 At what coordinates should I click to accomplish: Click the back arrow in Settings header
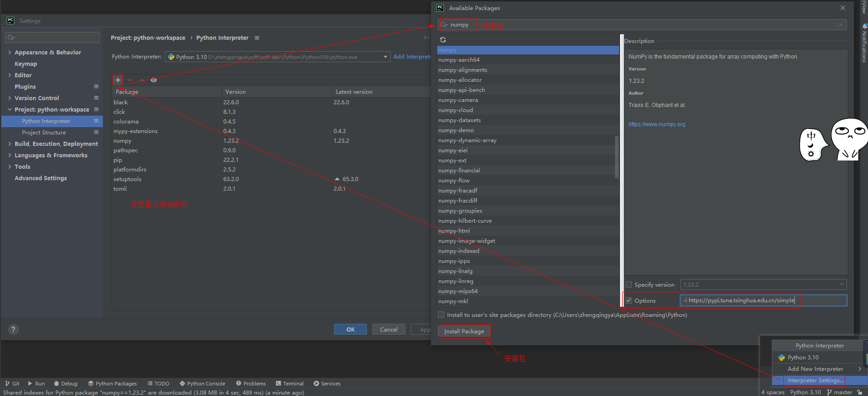pos(426,37)
